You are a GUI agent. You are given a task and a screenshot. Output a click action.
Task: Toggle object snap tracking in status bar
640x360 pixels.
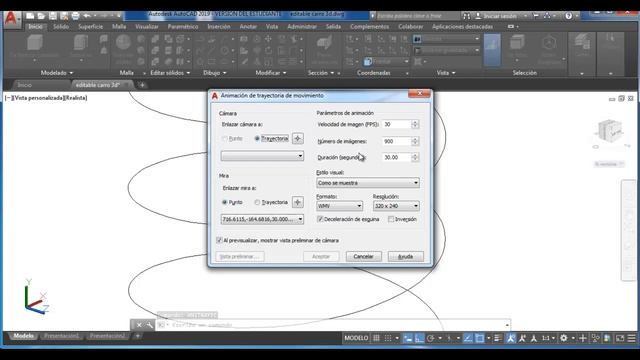click(468, 338)
